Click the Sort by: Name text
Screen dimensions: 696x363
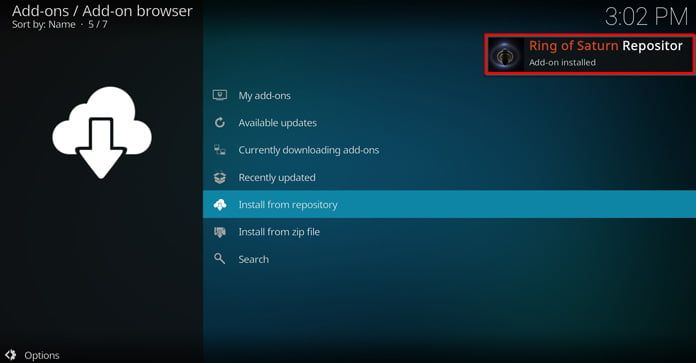pyautogui.click(x=44, y=24)
